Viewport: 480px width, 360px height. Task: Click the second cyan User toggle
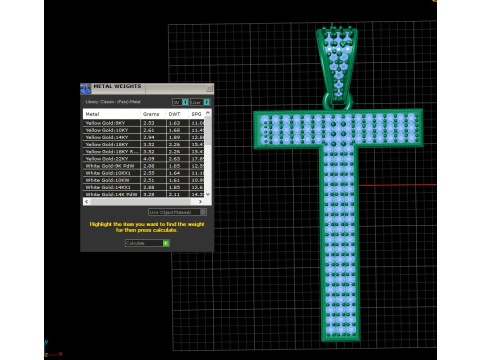coord(207,102)
